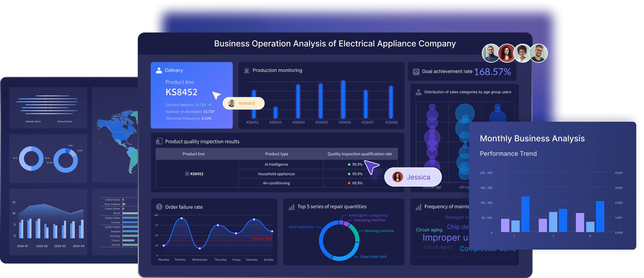Click the chart icon beside Frequency of maintenance
Image resolution: width=644 pixels, height=278 pixels.
click(418, 207)
